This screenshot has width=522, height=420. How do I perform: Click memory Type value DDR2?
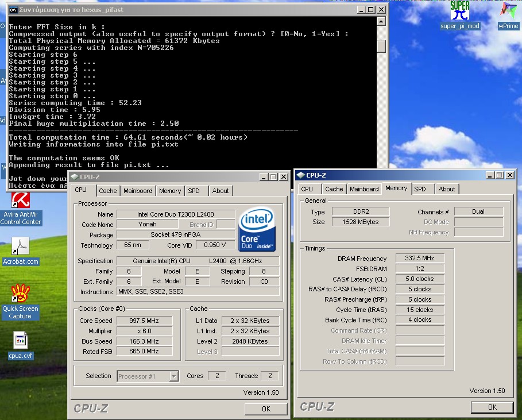click(361, 211)
